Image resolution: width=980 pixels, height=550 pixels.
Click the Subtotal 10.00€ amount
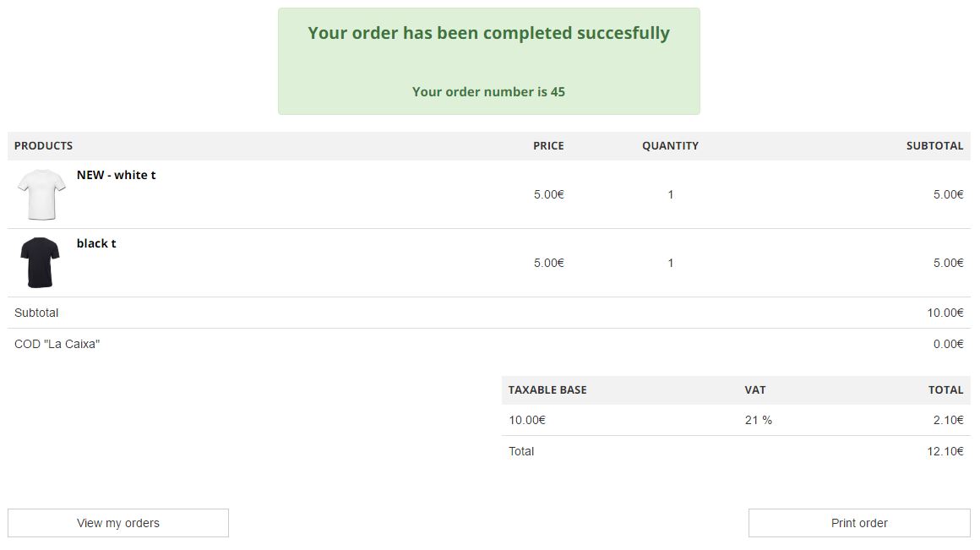pyautogui.click(x=945, y=313)
